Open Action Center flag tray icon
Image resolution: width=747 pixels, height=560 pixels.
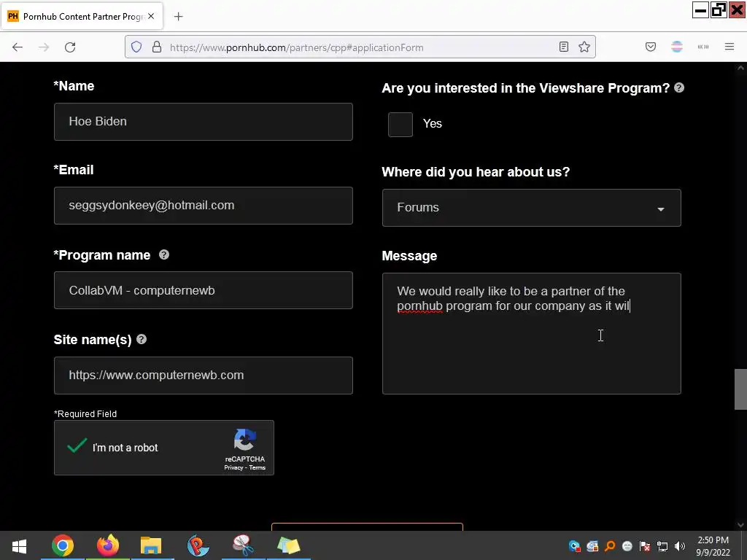tap(645, 546)
